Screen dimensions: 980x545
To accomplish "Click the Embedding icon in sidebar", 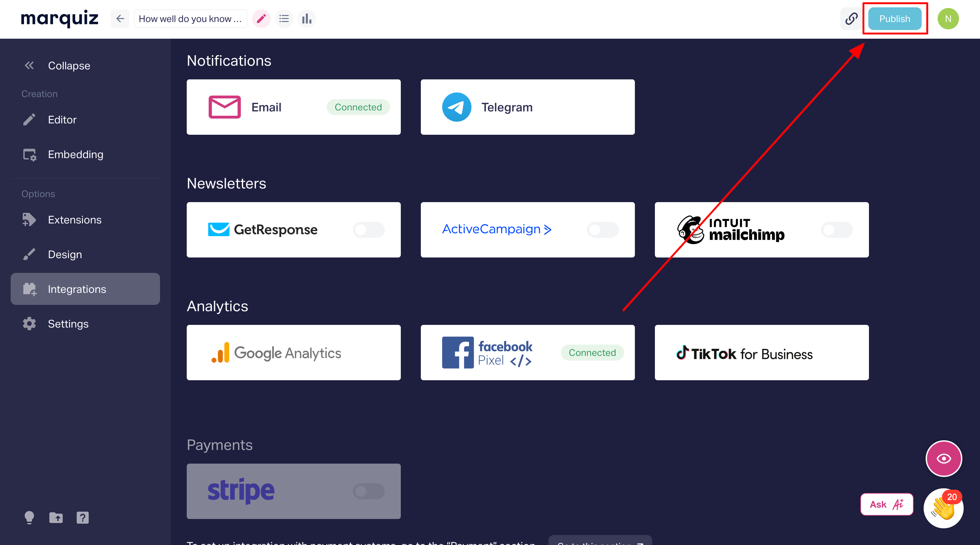I will point(29,154).
